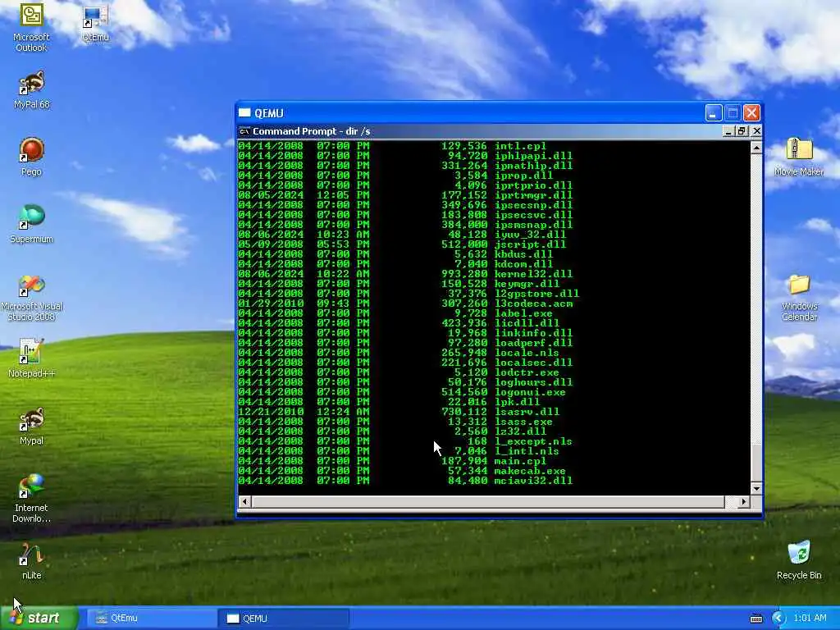The height and width of the screenshot is (630, 840).
Task: Click the makecab.exe entry
Action: tap(530, 471)
